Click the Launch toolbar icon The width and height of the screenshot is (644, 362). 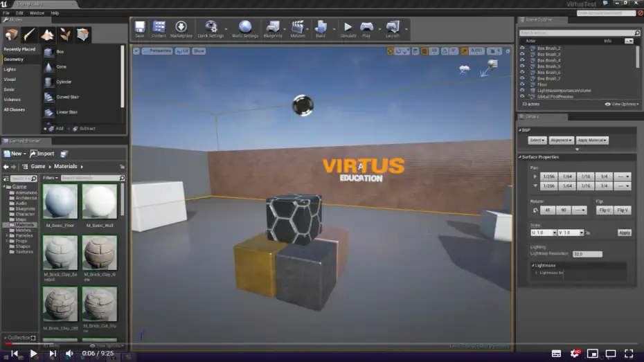click(393, 29)
